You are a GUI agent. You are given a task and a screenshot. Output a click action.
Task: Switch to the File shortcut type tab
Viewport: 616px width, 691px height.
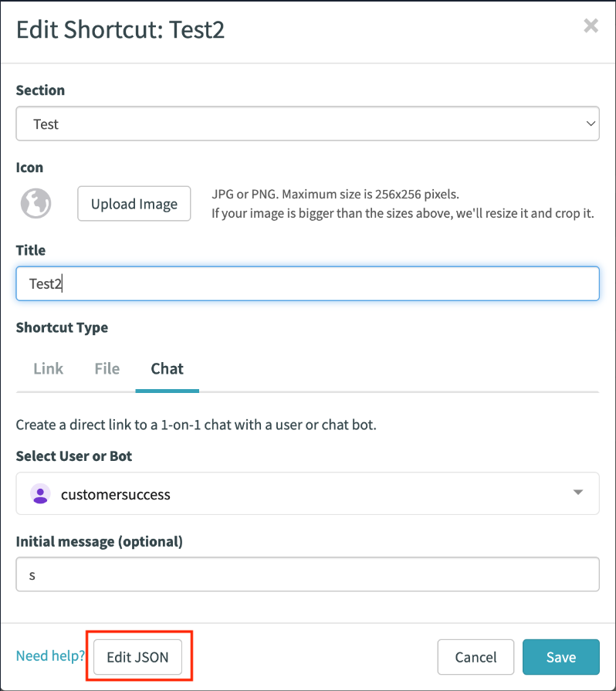107,368
